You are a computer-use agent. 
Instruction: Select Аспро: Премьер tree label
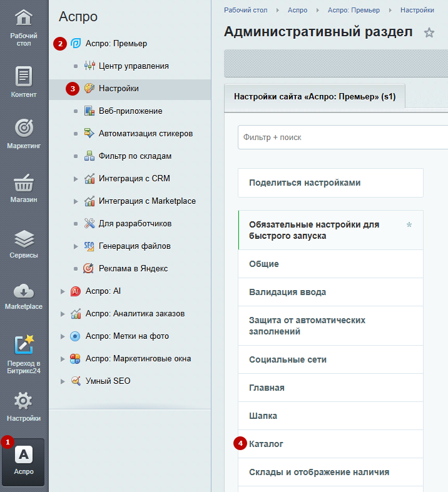pos(116,44)
